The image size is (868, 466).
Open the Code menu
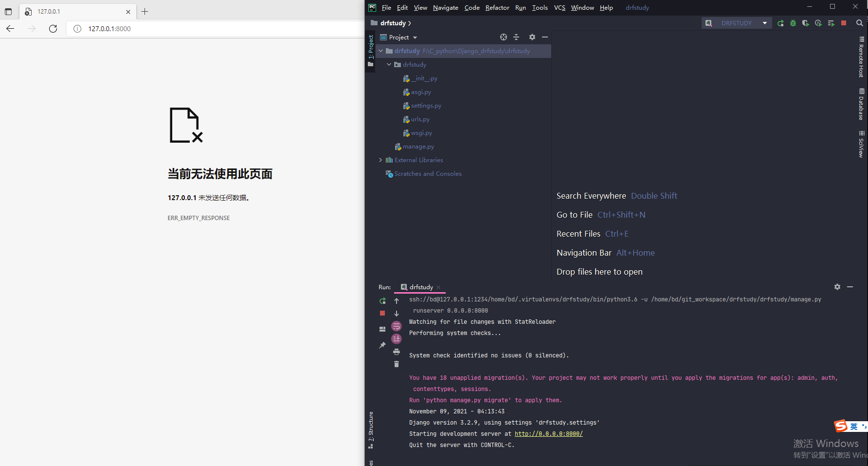coord(472,7)
